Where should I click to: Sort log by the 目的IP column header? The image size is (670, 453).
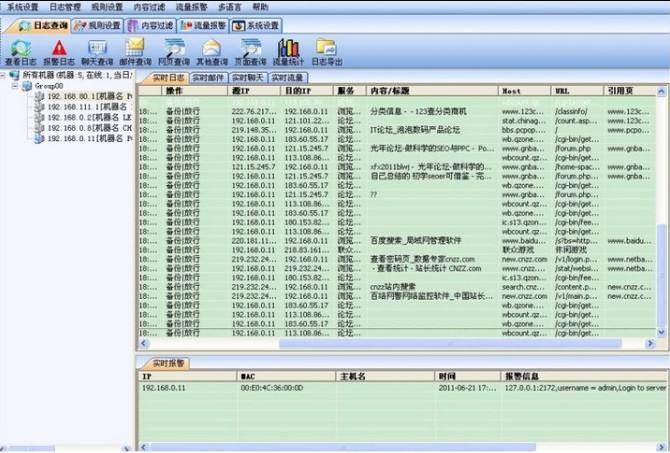pos(307,91)
